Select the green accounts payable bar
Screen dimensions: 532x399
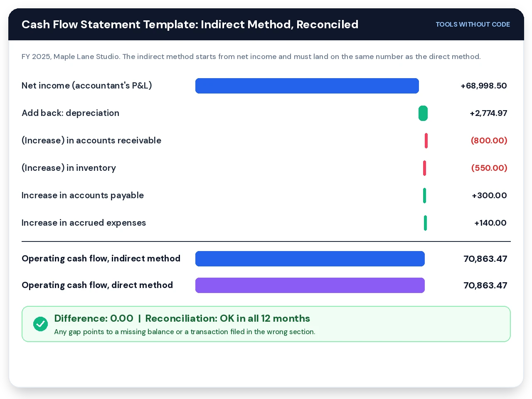pyautogui.click(x=424, y=195)
